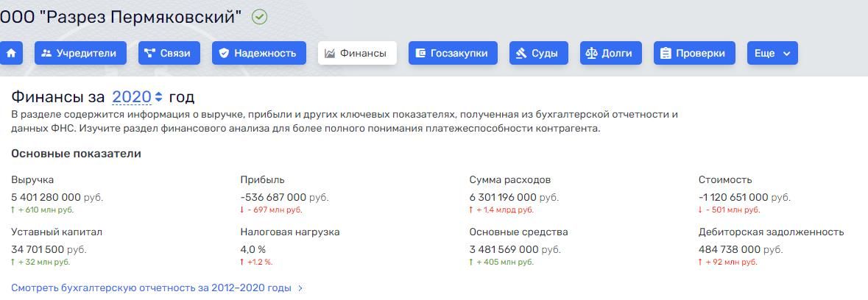Open the Учредители tab
This screenshot has width=868, height=300.
(x=80, y=53)
